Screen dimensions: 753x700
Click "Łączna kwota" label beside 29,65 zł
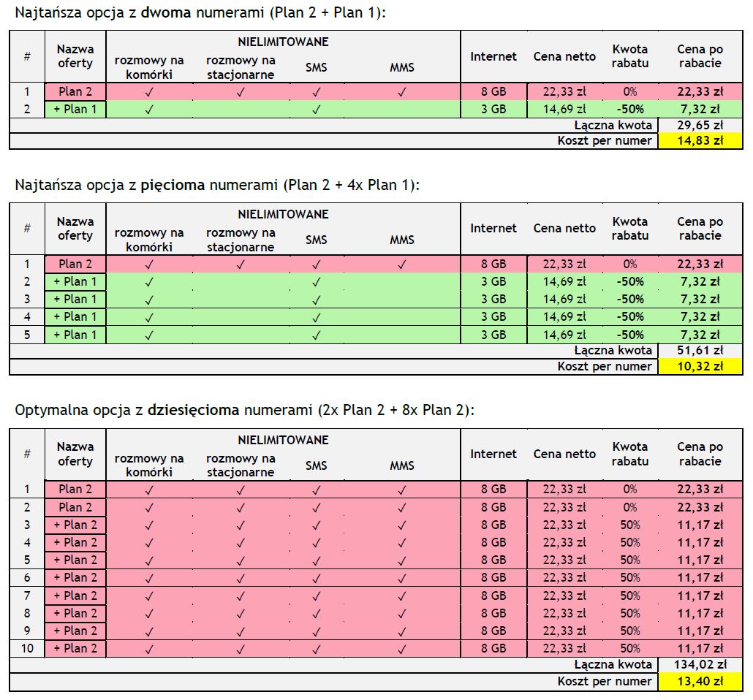point(613,125)
